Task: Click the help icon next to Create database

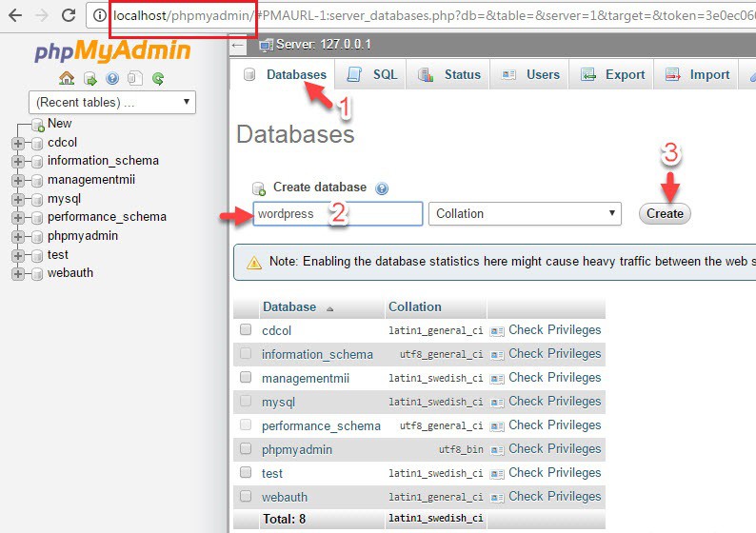Action: coord(382,188)
